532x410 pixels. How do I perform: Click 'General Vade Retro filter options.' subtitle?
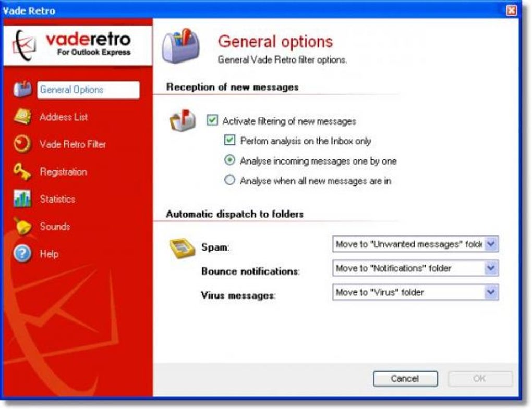coord(282,60)
